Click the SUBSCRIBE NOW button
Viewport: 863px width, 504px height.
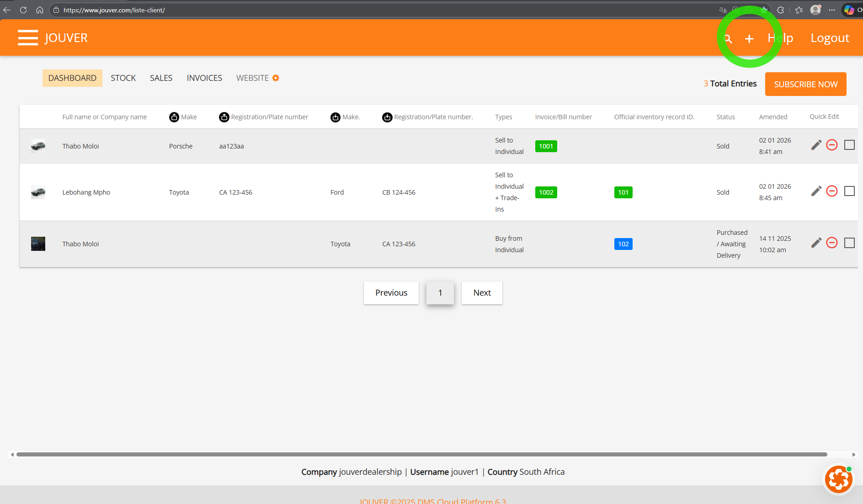pyautogui.click(x=806, y=84)
